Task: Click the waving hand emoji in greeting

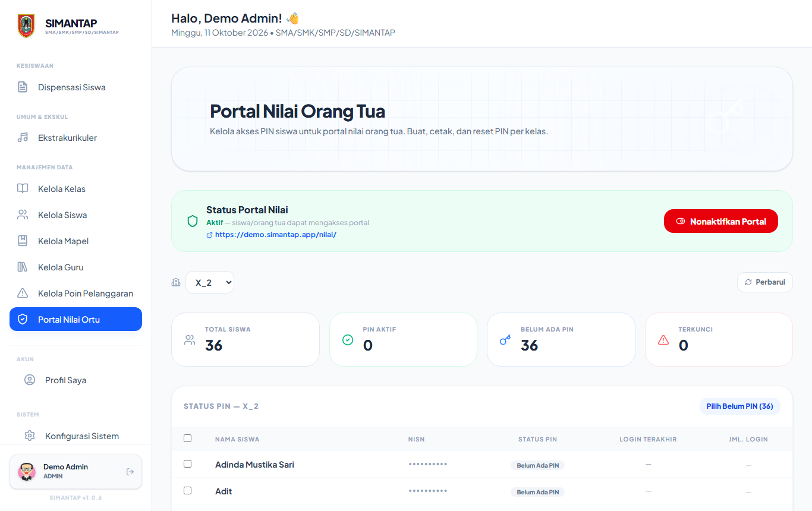Action: click(x=292, y=18)
